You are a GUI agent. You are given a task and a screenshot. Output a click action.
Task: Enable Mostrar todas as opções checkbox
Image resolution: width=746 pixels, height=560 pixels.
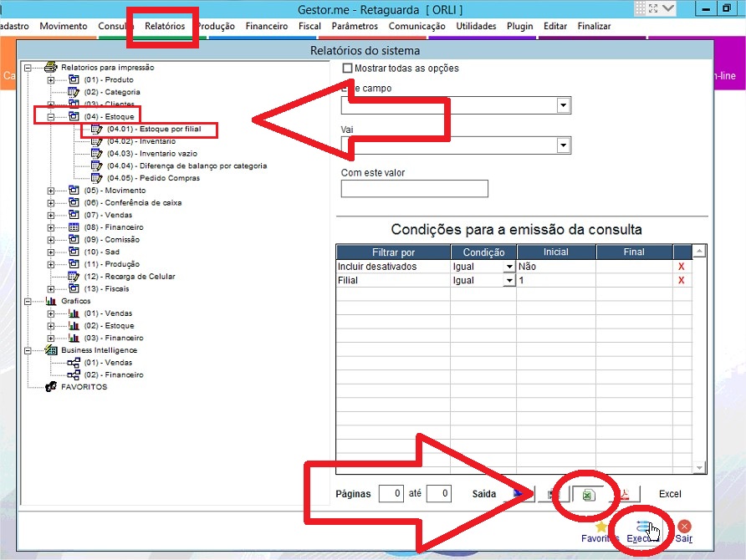pyautogui.click(x=348, y=69)
